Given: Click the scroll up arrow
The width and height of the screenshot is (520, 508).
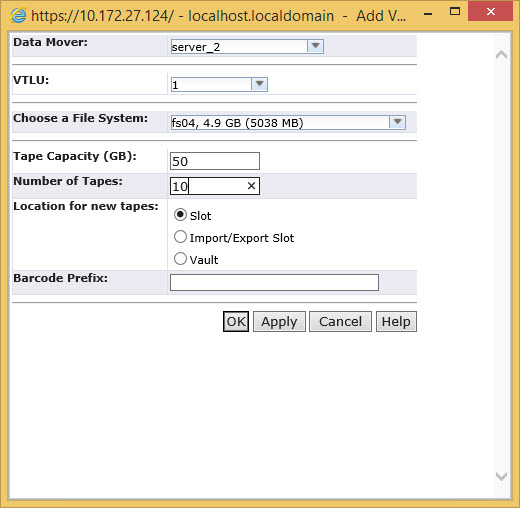Looking at the screenshot, I should [501, 55].
